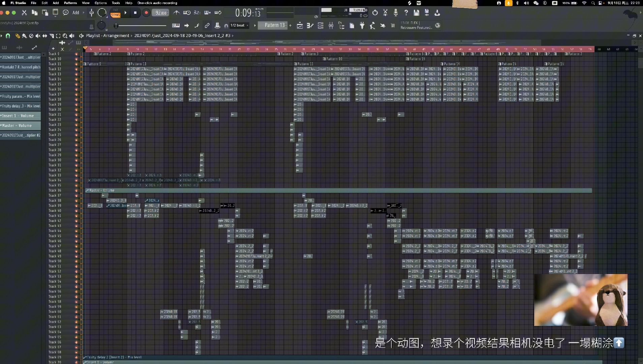Expand arrow after Insert 2_2 #3 breadcrumb
Viewport: 643px width, 364px height.
[x=233, y=36]
